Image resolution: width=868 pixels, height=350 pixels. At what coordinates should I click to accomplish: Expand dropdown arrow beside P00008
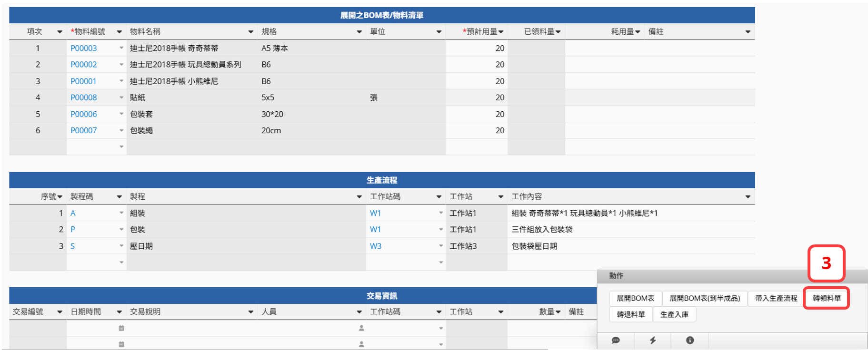(x=121, y=97)
